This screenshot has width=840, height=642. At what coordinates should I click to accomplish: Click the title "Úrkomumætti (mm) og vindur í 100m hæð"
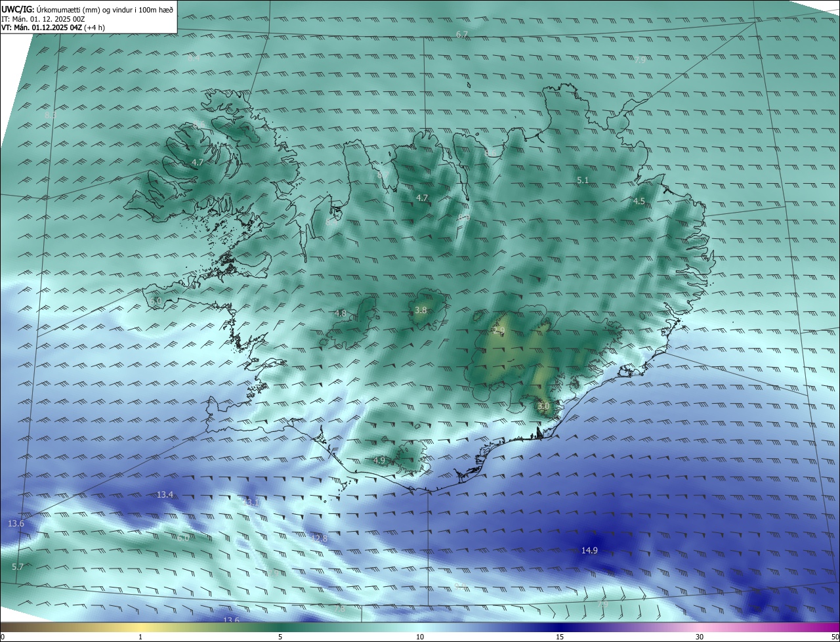[x=104, y=9]
